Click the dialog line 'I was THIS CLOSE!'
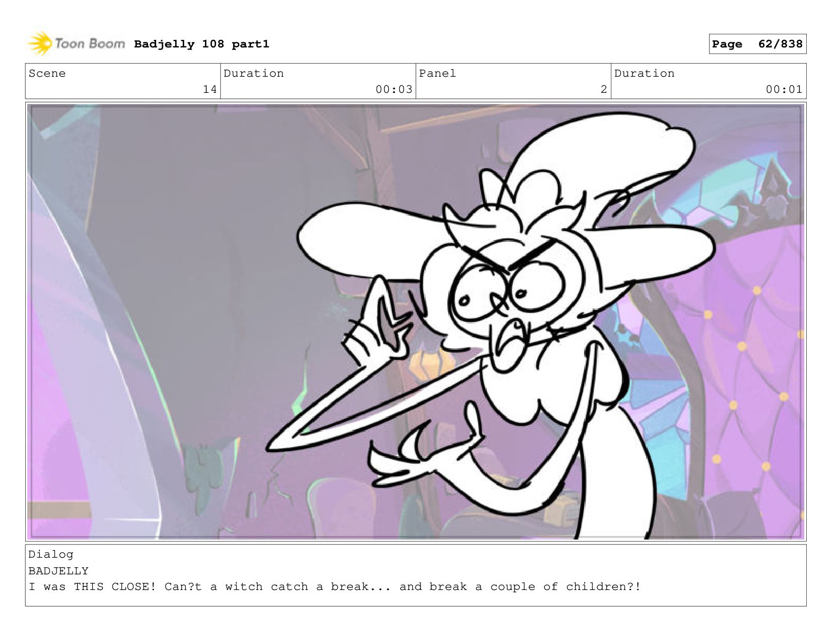The image size is (832, 644). tap(92, 586)
